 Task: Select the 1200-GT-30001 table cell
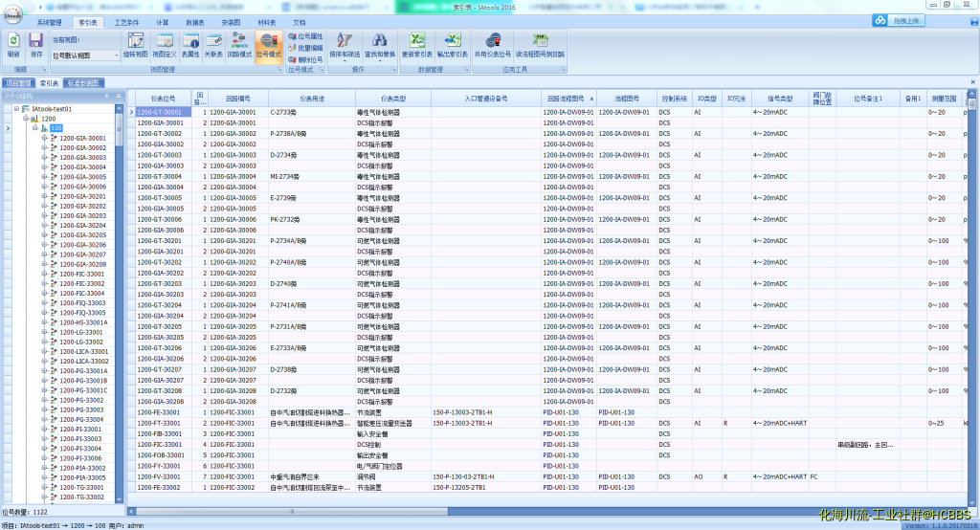tap(163, 113)
